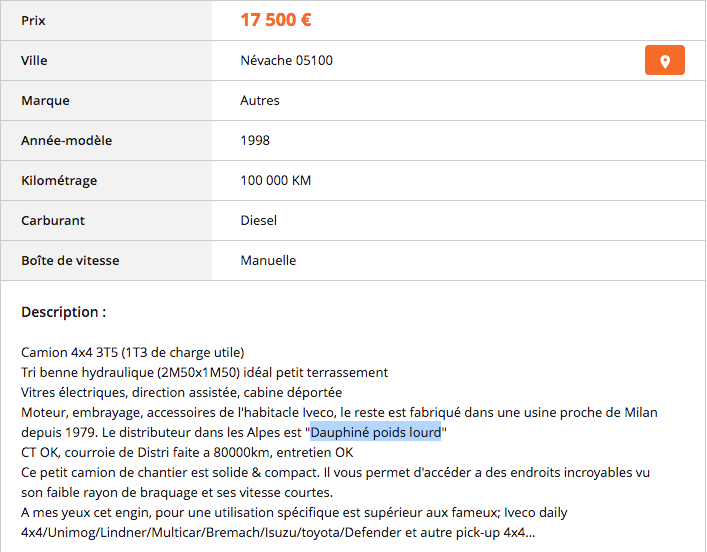Click the "CT OK, courroie de Distri" line

point(187,452)
